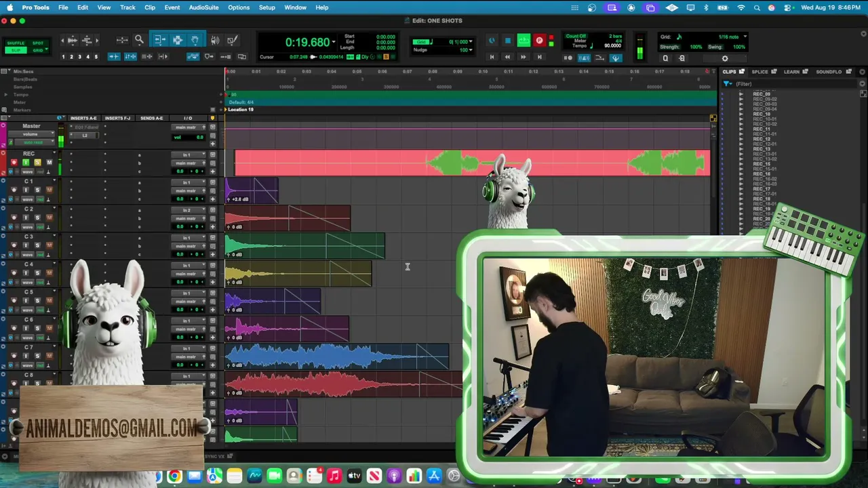This screenshot has width=868, height=488.
Task: Open the nudge value dropdown
Action: [x=470, y=50]
